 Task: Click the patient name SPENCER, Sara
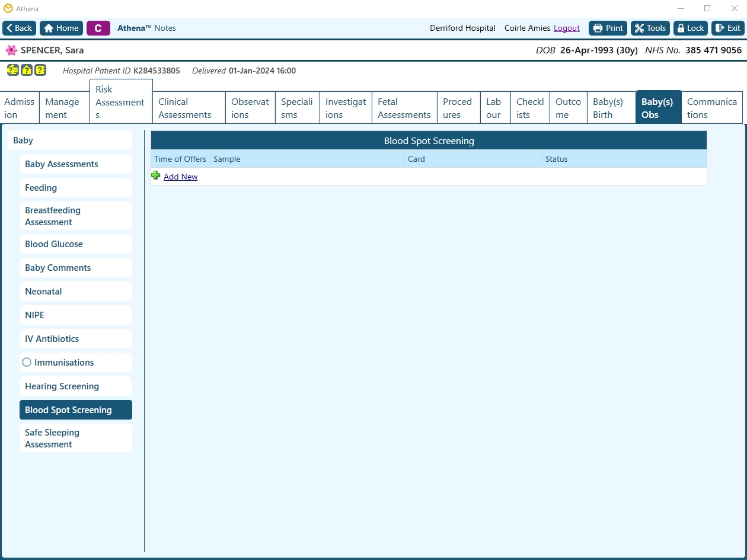(52, 50)
